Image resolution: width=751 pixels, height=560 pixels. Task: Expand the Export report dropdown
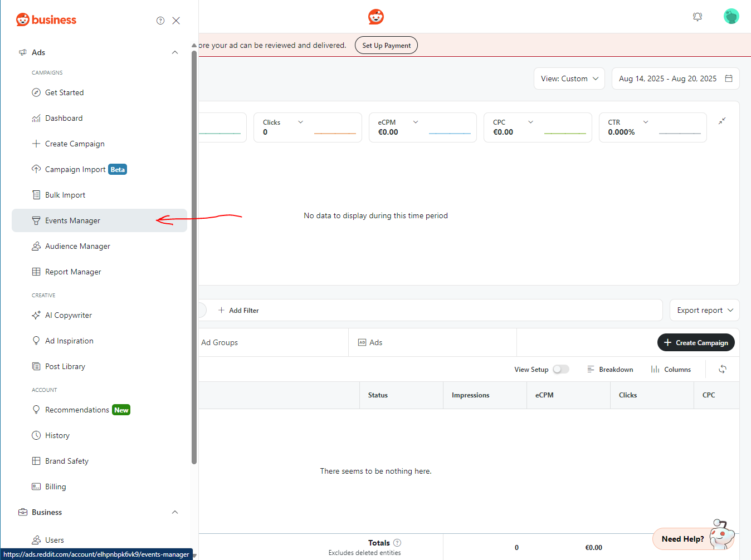click(704, 310)
